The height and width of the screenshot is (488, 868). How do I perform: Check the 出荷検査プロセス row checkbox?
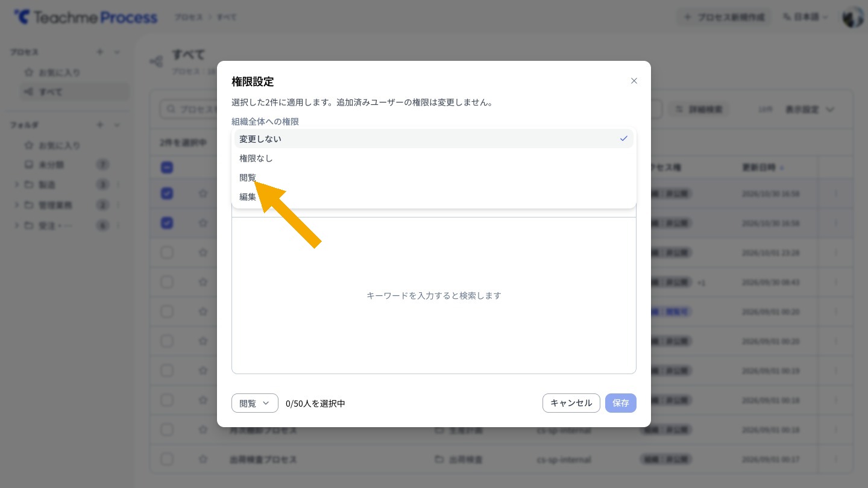(x=167, y=459)
